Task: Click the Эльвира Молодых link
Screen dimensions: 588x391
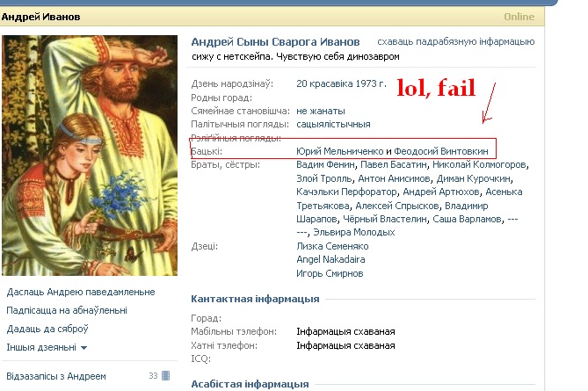Action: (354, 233)
